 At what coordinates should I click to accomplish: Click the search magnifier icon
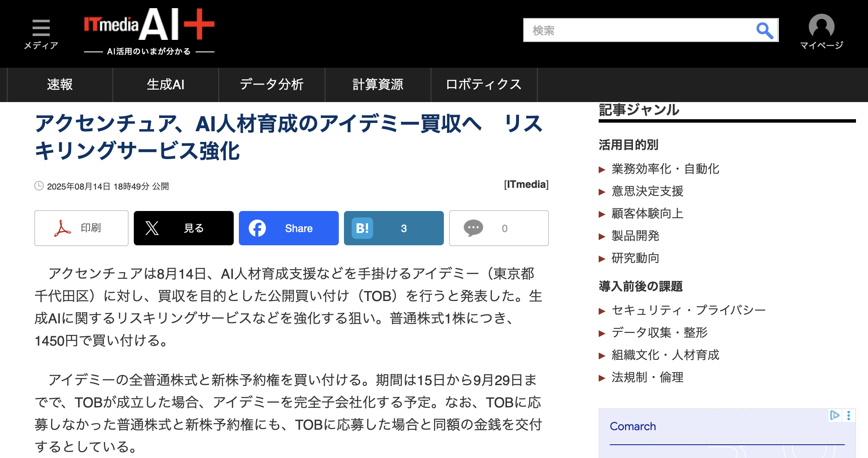click(x=764, y=30)
